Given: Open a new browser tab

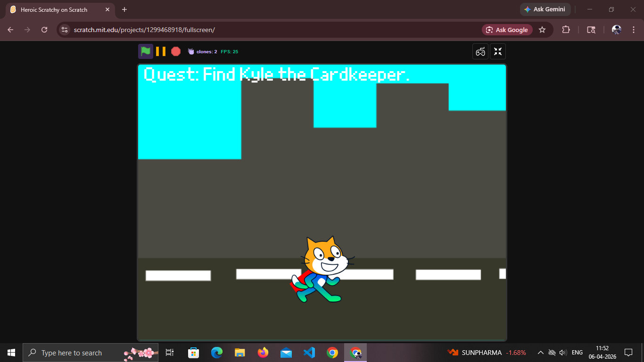Looking at the screenshot, I should (124, 9).
